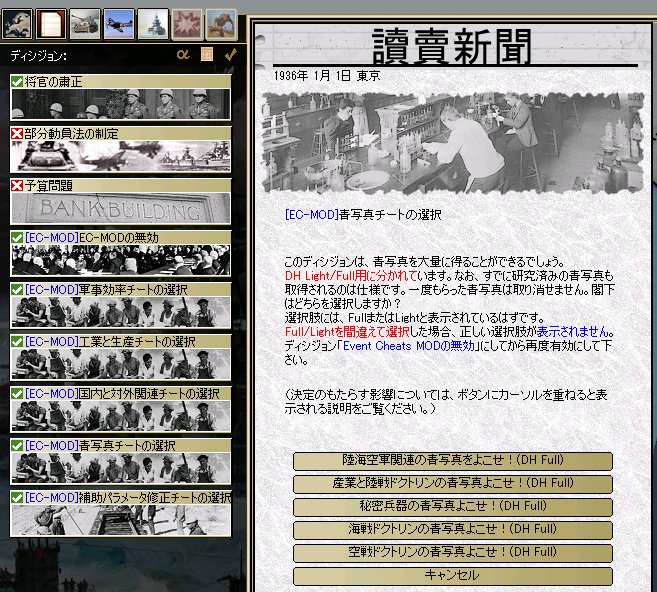Viewport: 657px width, 592px height.
Task: Open the battleship naval units icon
Action: click(154, 22)
